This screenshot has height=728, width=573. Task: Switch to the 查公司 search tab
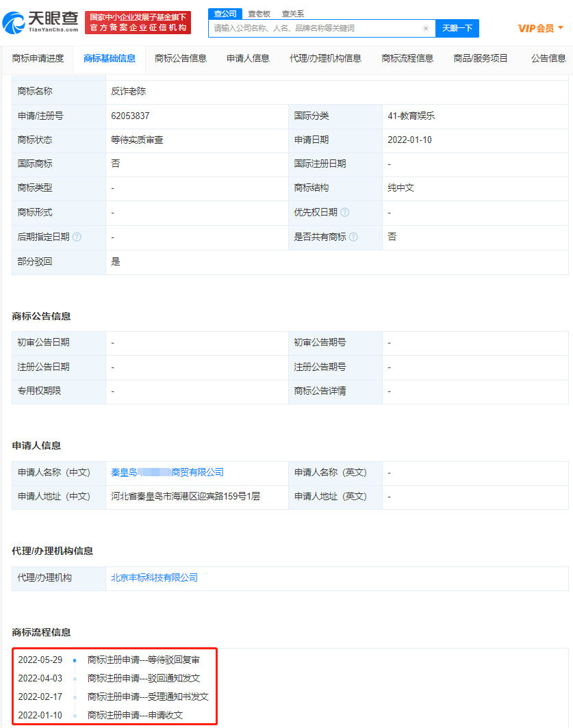click(225, 14)
